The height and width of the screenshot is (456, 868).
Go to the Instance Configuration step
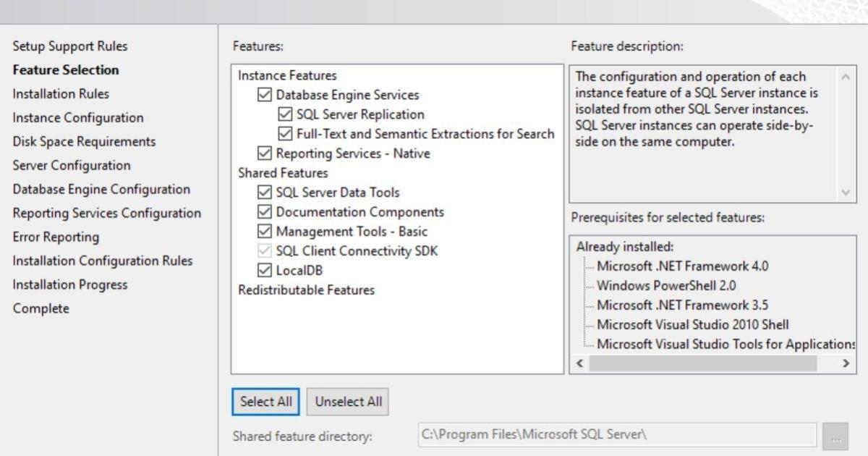tap(78, 117)
